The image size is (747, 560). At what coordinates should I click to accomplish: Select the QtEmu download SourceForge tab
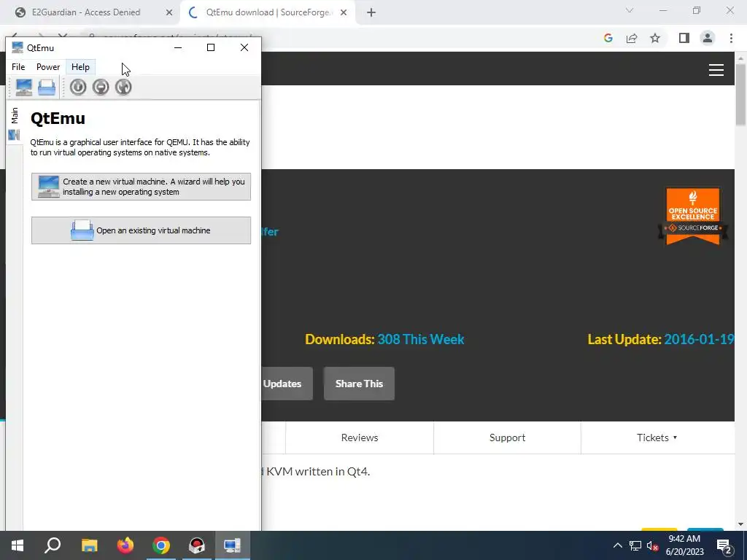pos(269,12)
